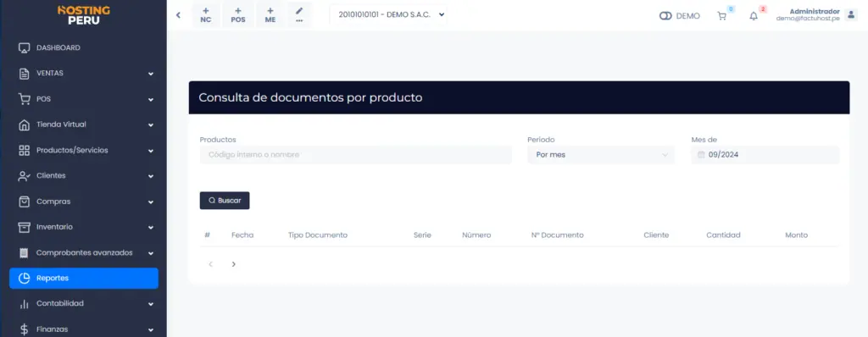868x337 pixels.
Task: Click the Productos/Servicios grid icon
Action: [x=24, y=151]
